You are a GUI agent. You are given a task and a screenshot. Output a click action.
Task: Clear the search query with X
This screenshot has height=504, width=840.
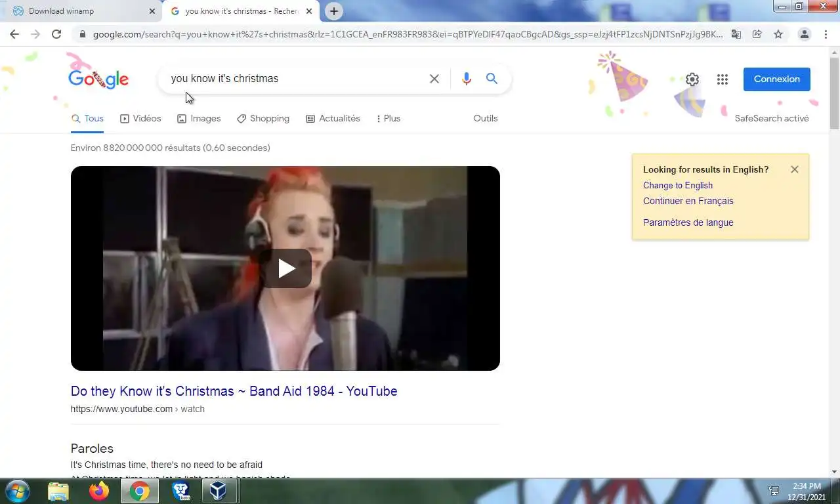434,79
